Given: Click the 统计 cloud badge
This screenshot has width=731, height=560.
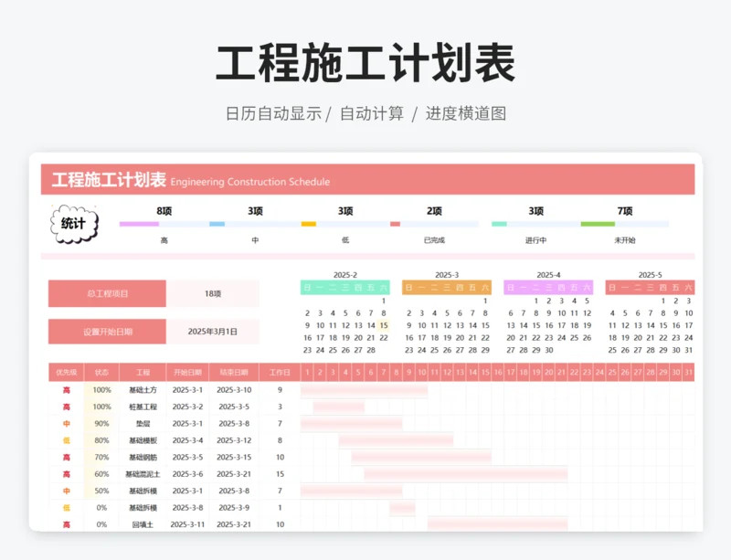Looking at the screenshot, I should (x=75, y=224).
